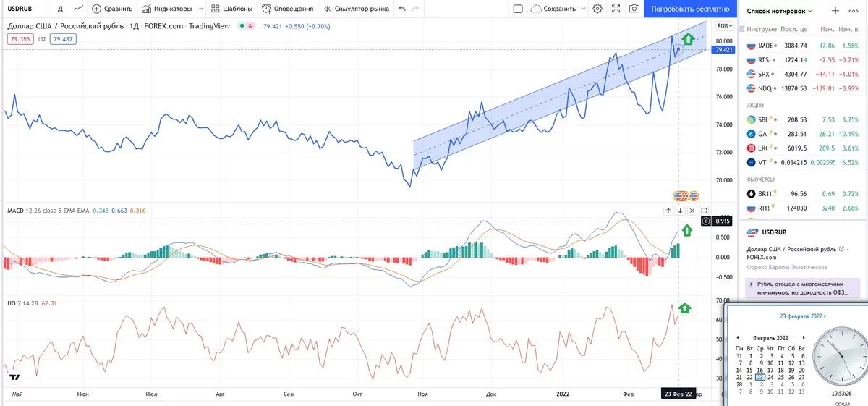
Task: Open the Шаблоны templates menu
Action: [232, 9]
